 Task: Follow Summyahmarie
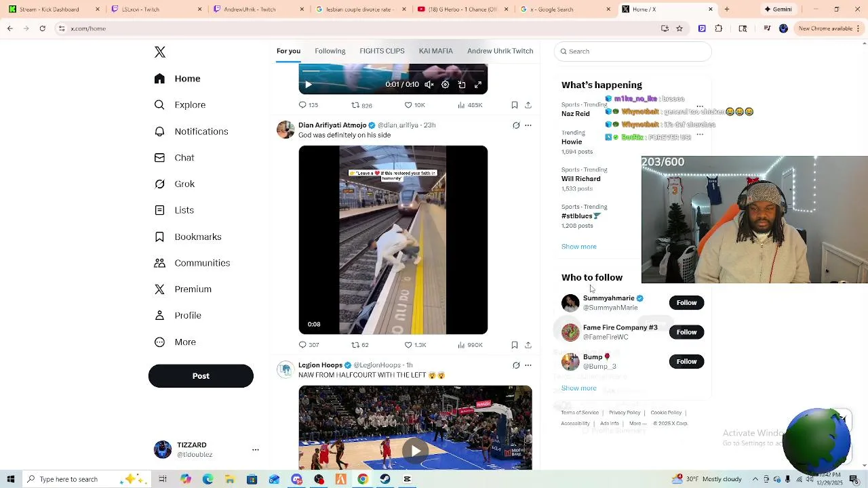[686, 303]
